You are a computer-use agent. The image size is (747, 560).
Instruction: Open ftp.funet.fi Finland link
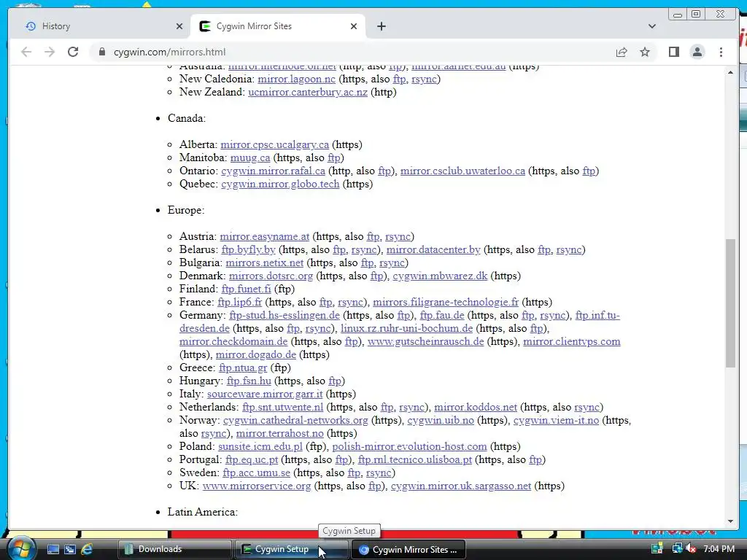click(x=246, y=289)
